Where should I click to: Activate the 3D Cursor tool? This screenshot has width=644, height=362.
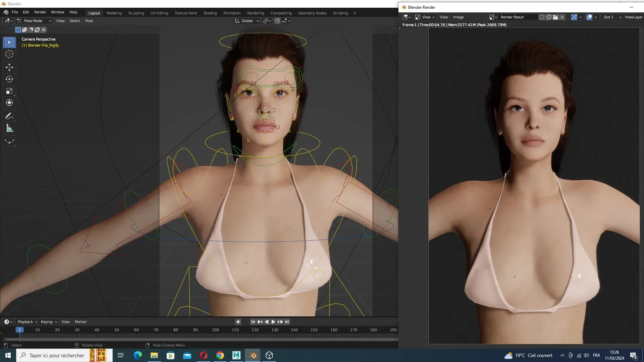point(9,54)
